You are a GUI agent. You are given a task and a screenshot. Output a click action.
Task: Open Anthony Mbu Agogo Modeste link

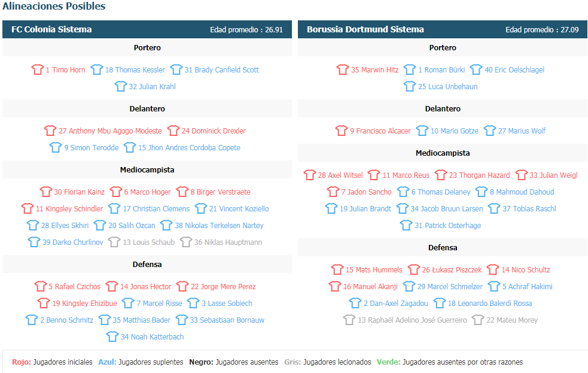tap(110, 131)
